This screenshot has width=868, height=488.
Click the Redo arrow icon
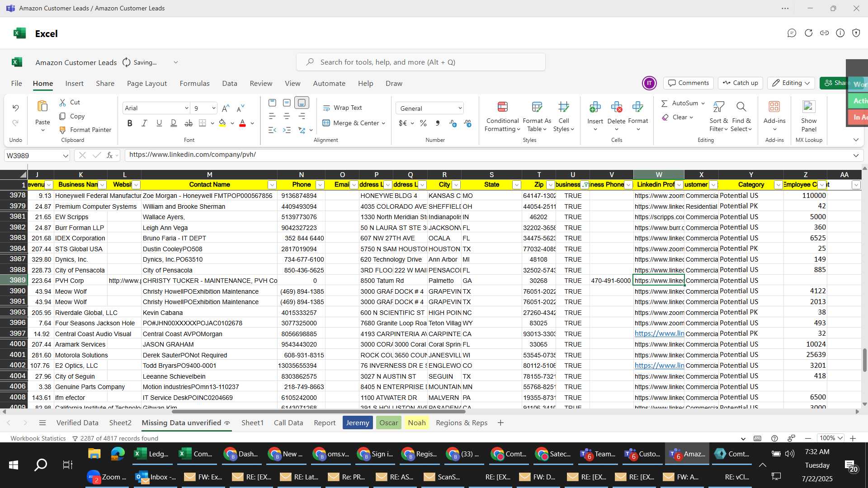pos(15,123)
